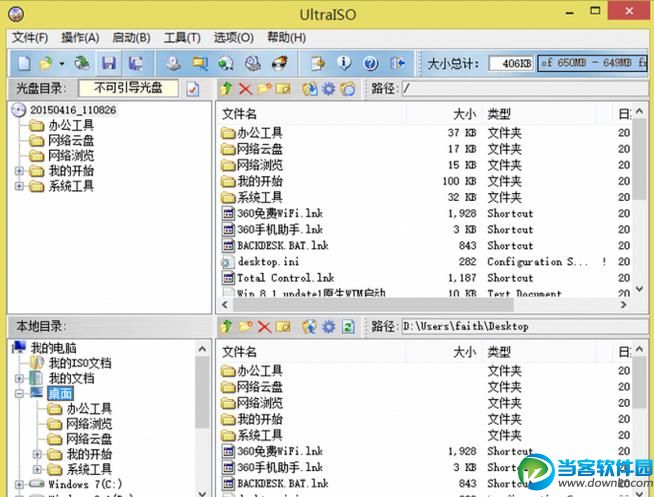Click the Save floppy disk toolbar icon
The width and height of the screenshot is (654, 497).
point(109,63)
